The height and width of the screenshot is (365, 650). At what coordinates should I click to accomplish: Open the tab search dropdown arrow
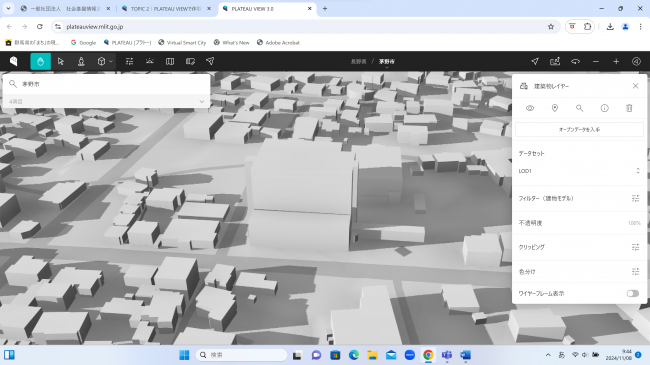[x=8, y=8]
